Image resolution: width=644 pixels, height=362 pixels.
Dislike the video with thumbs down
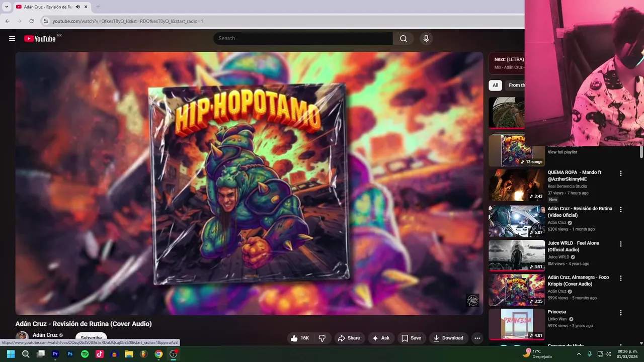tap(323, 338)
